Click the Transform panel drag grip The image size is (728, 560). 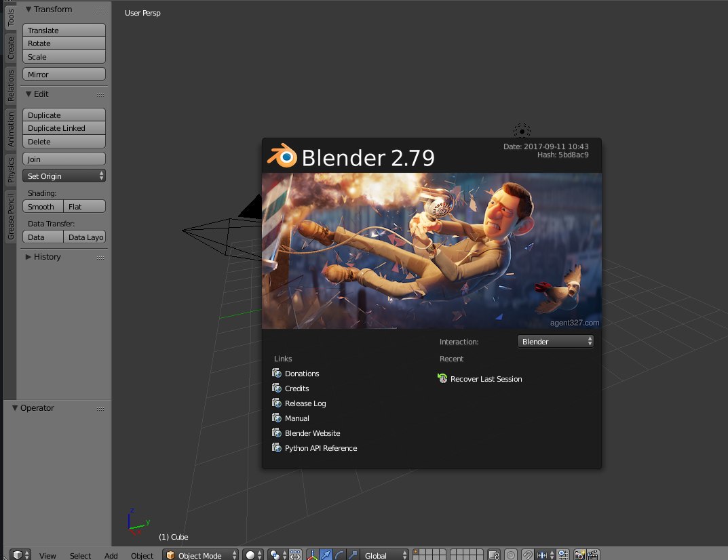point(100,10)
